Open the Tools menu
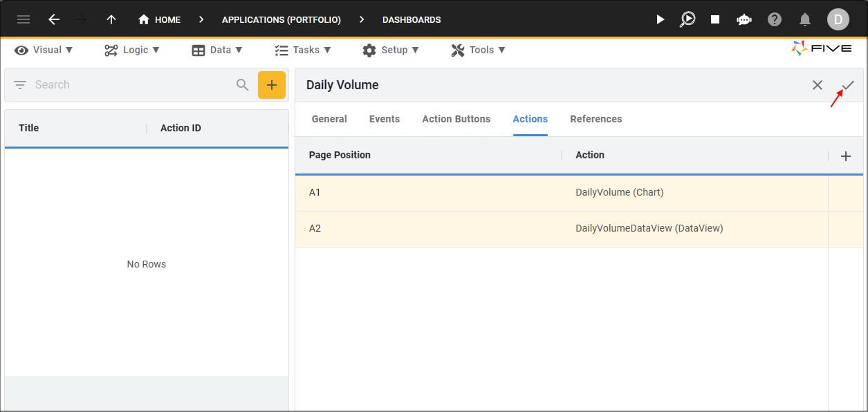868x412 pixels. pos(479,50)
